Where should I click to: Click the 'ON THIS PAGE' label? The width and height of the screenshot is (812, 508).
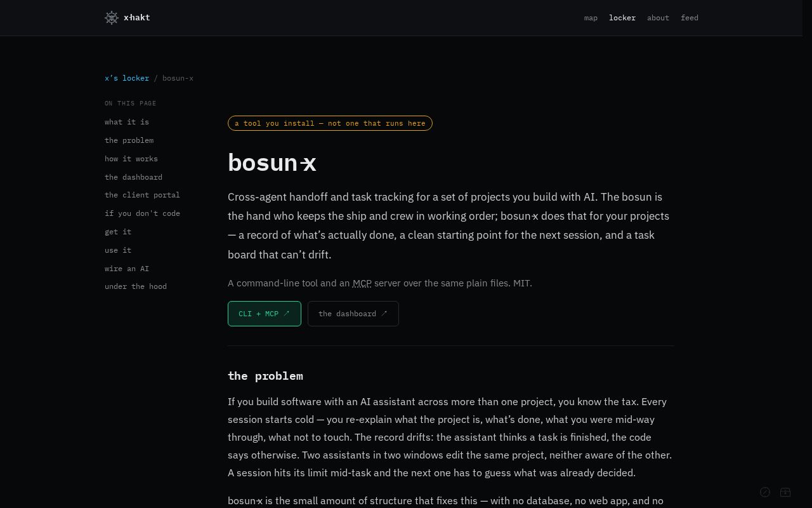(131, 104)
